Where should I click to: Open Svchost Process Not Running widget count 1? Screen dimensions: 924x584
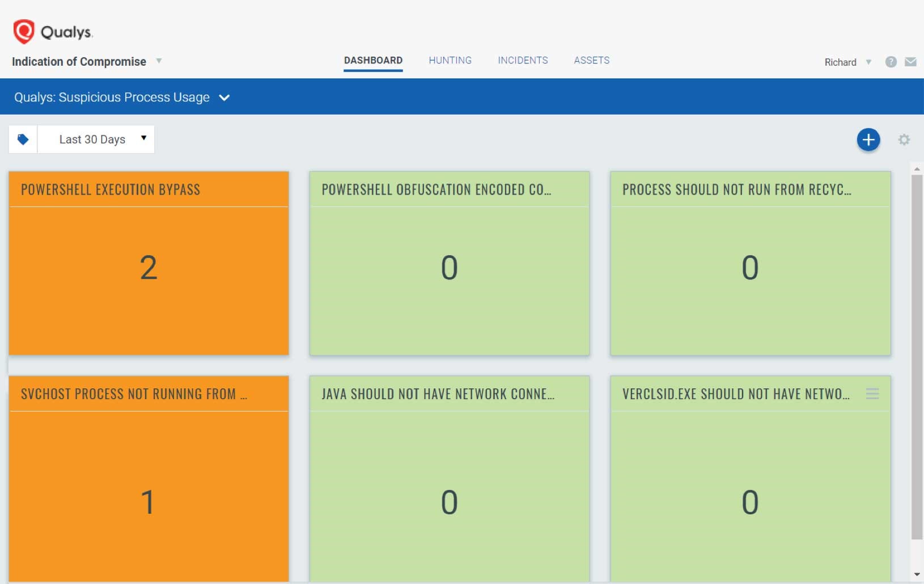(148, 502)
